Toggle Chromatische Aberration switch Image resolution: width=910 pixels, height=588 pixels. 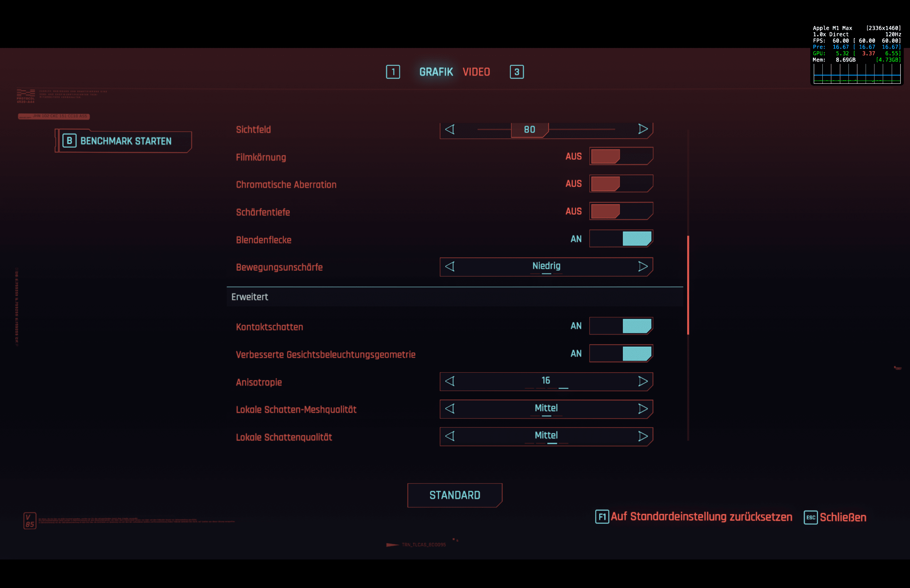pos(621,184)
